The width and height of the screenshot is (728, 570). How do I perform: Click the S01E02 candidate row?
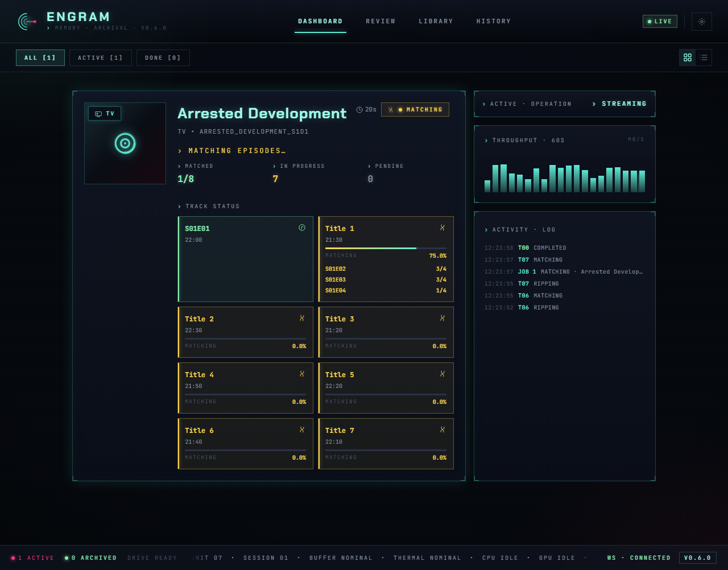click(386, 269)
